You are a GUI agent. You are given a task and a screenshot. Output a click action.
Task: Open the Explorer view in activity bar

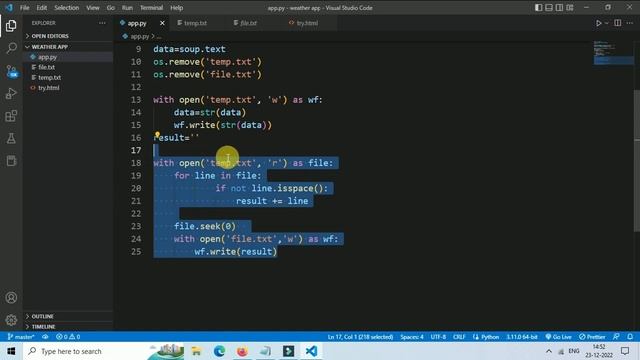point(11,26)
